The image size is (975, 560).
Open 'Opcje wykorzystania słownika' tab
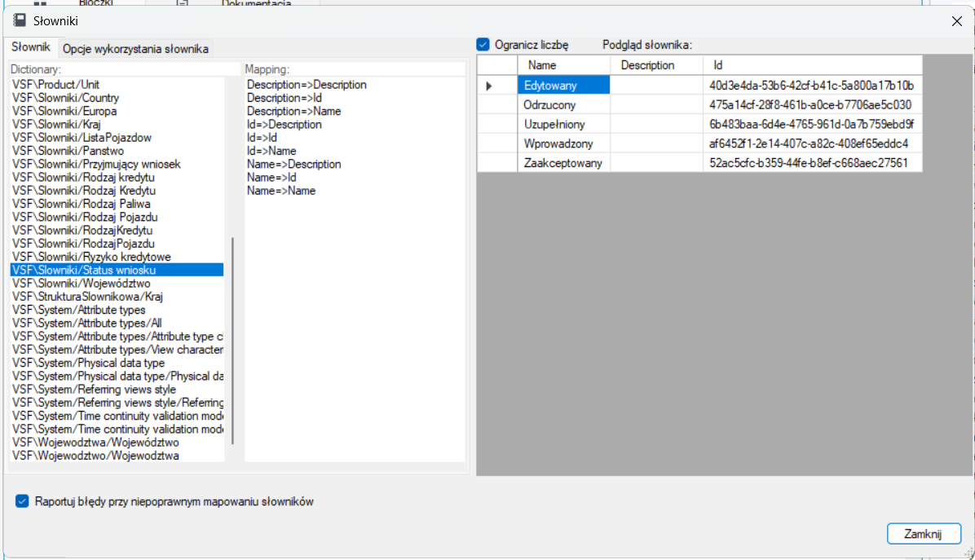click(x=135, y=48)
